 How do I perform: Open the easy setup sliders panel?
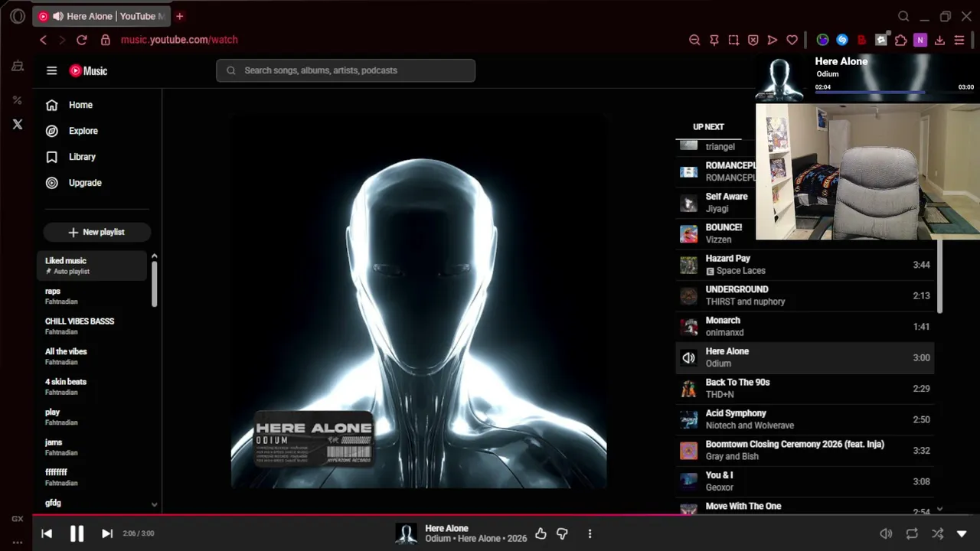(959, 40)
